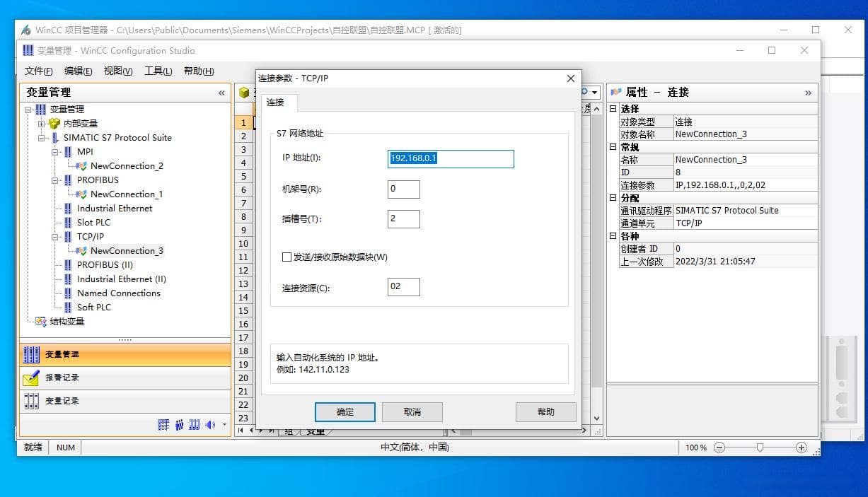The width and height of the screenshot is (868, 497).
Task: Expand the 内部变量 tree node
Action: click(42, 123)
